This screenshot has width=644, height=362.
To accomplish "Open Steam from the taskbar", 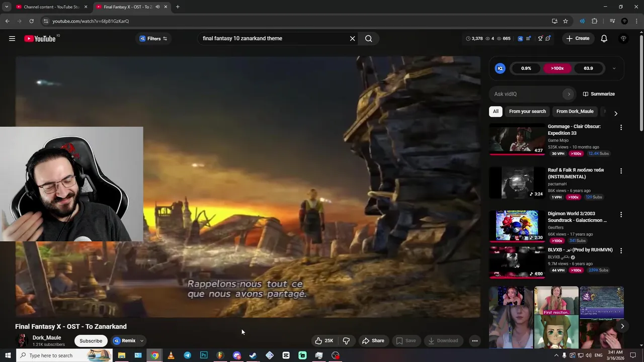I will (x=253, y=355).
